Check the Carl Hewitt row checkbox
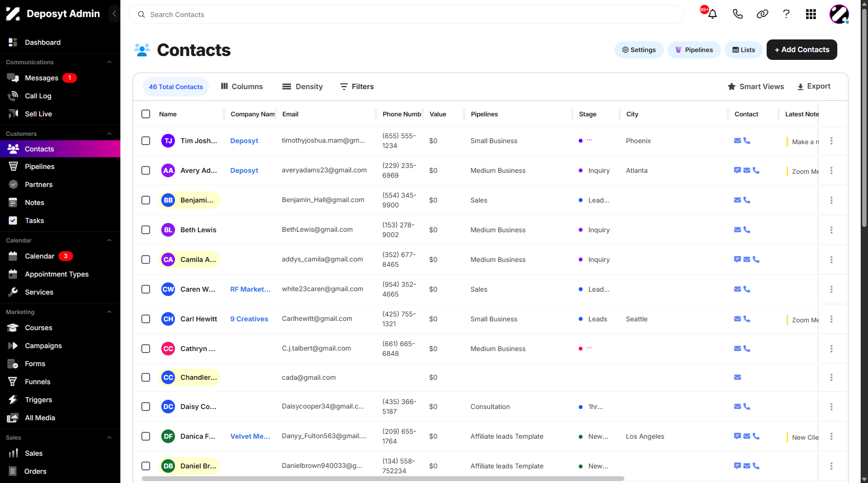This screenshot has width=868, height=483. pos(146,319)
